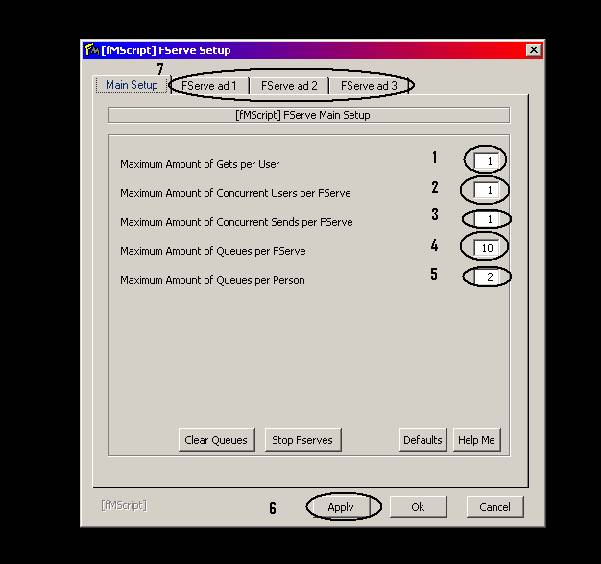The width and height of the screenshot is (601, 564).
Task: Click the FServe Main Setup header banner
Action: pos(308,115)
